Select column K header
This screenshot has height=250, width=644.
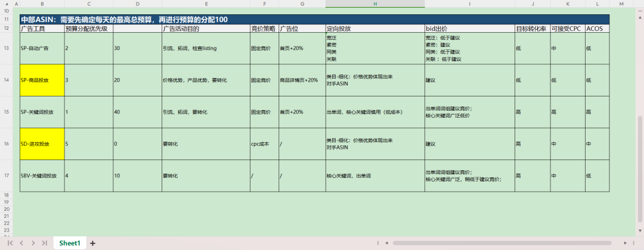click(x=568, y=4)
